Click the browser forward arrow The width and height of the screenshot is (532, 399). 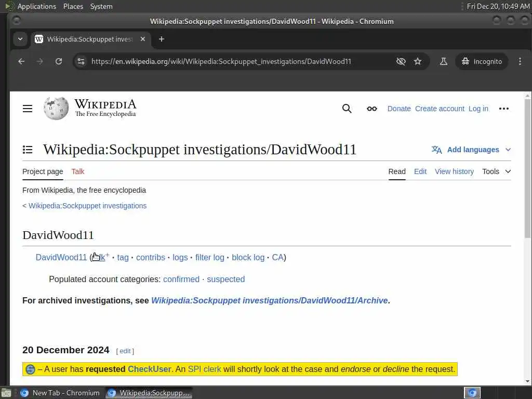click(x=40, y=61)
